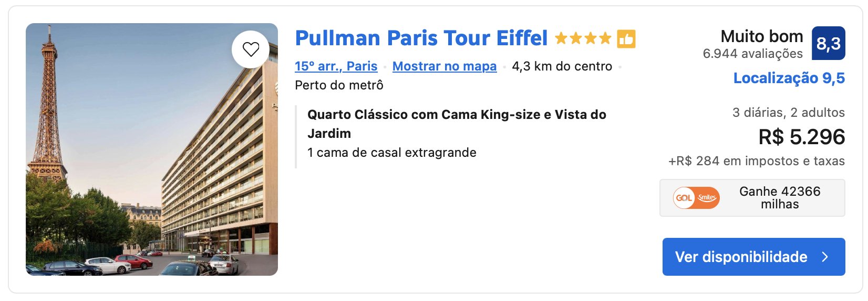This screenshot has height=301, width=868.
Task: Click the 6.944 avaliações review count
Action: pyautogui.click(x=753, y=54)
